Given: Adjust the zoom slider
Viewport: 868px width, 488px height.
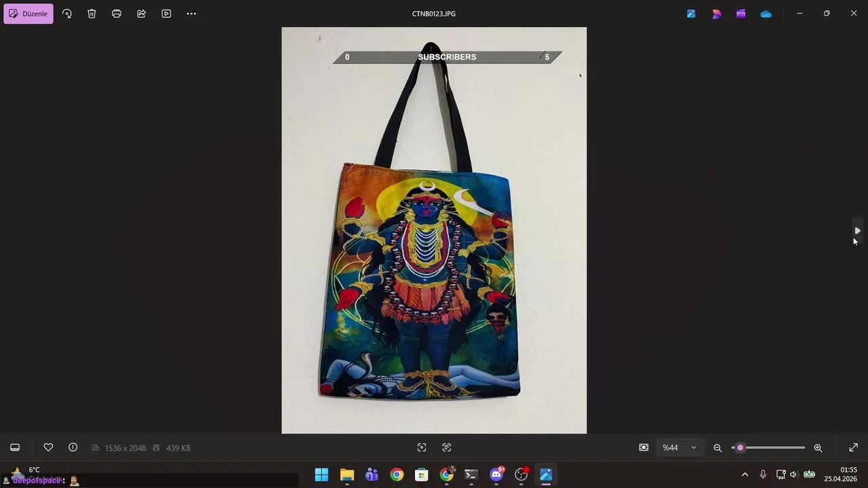Looking at the screenshot, I should pyautogui.click(x=768, y=447).
